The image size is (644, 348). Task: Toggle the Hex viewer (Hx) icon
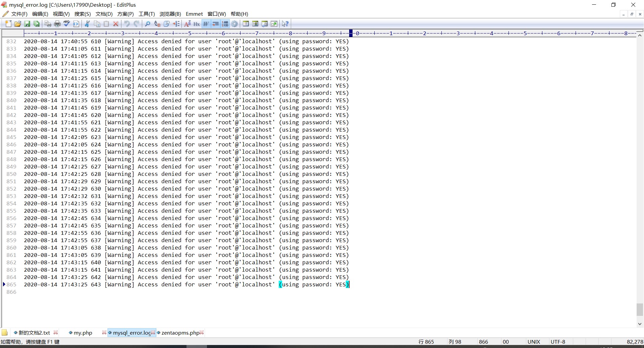click(197, 24)
